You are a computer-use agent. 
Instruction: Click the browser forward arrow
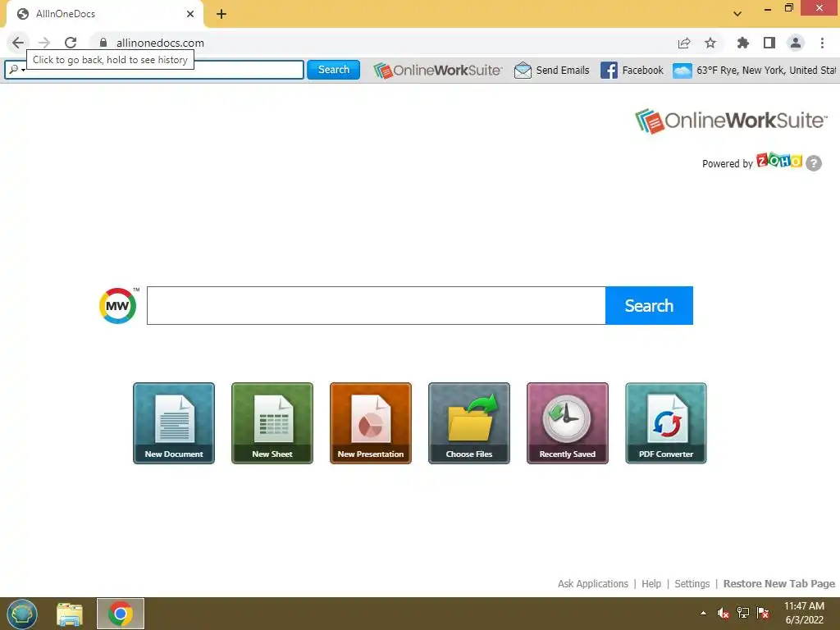pos(44,43)
